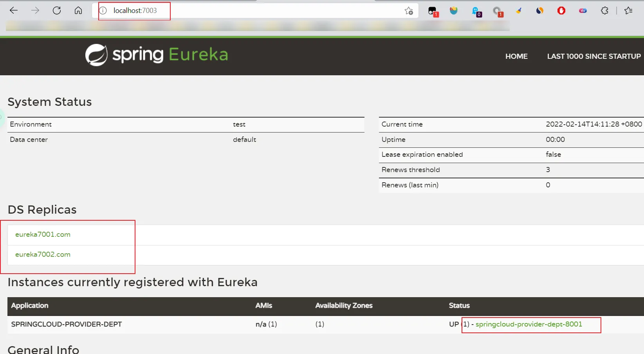Click the red AdBlock hand extension icon
Screen dimensions: 644x354
tap(561, 11)
